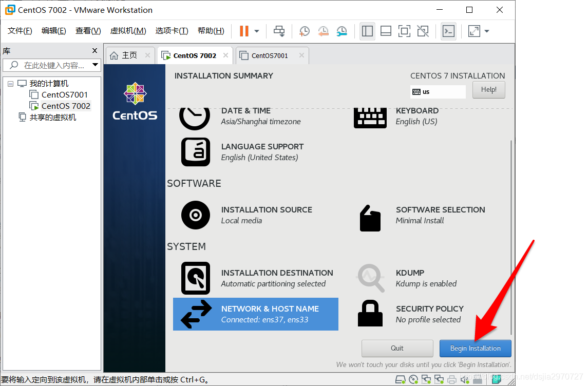Select CentOS 7002 in the library tree

[x=66, y=106]
